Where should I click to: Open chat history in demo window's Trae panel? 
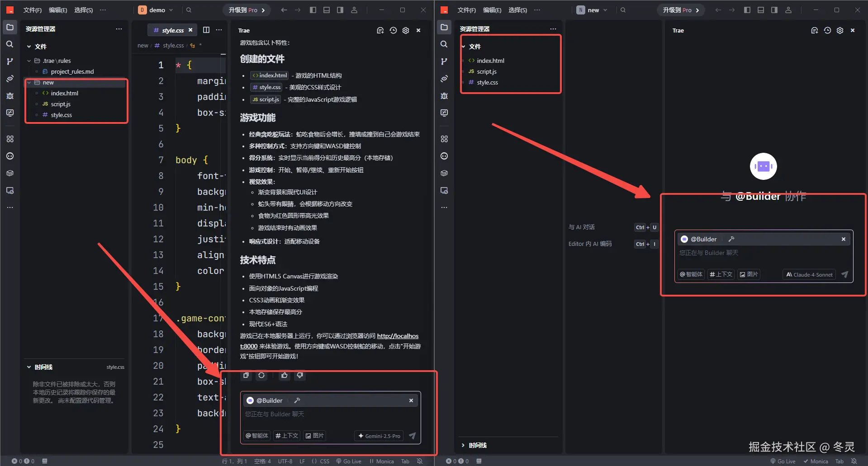pos(393,30)
